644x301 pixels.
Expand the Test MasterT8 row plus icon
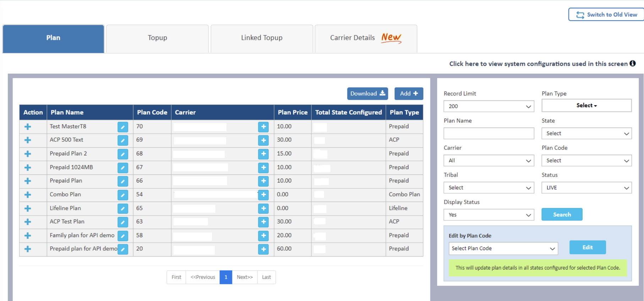[x=28, y=127]
